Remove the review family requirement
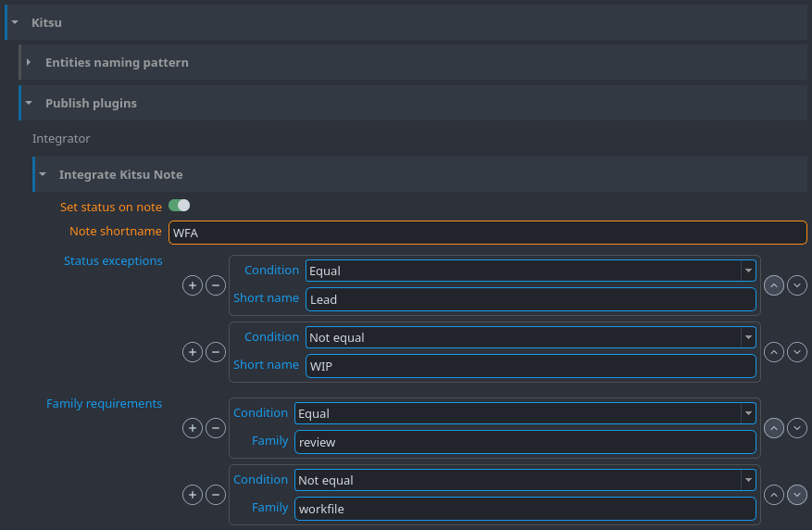Image resolution: width=812 pixels, height=530 pixels. click(x=216, y=428)
